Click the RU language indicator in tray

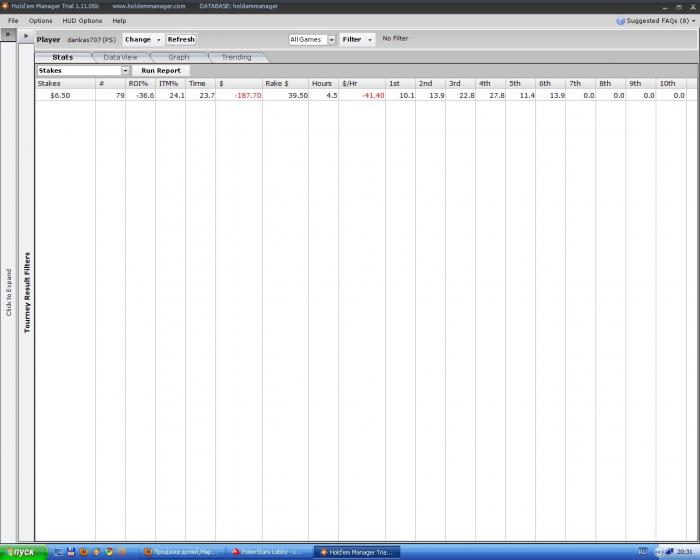(642, 552)
